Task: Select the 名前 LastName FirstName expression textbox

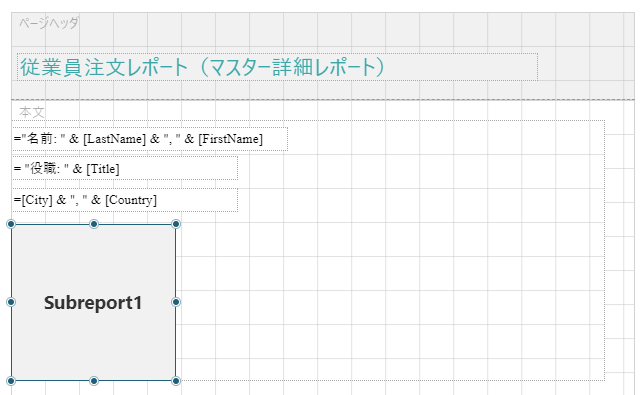Action: tap(150, 139)
